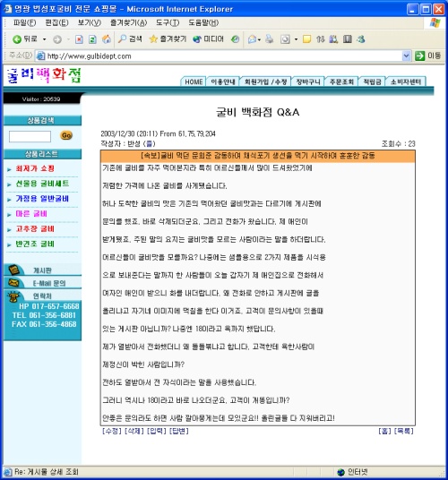This screenshot has width=448, height=480.
Task: Go to the home page icon
Action: pos(107,39)
